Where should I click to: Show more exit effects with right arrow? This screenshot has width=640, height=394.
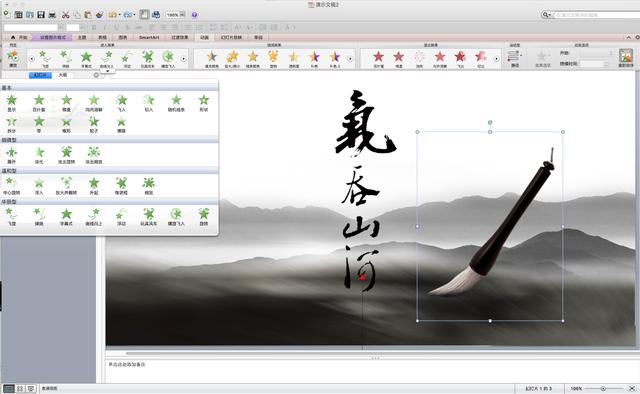[x=497, y=59]
